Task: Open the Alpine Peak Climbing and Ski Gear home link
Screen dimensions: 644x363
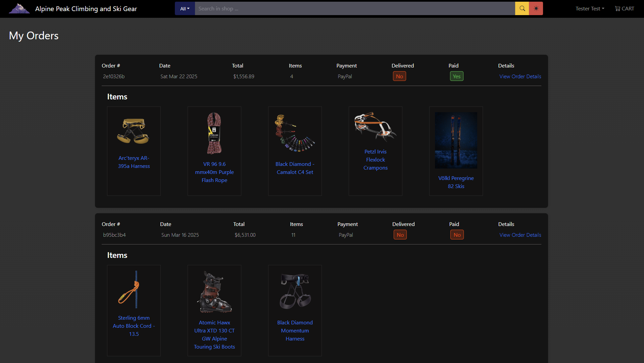Action: pos(86,9)
